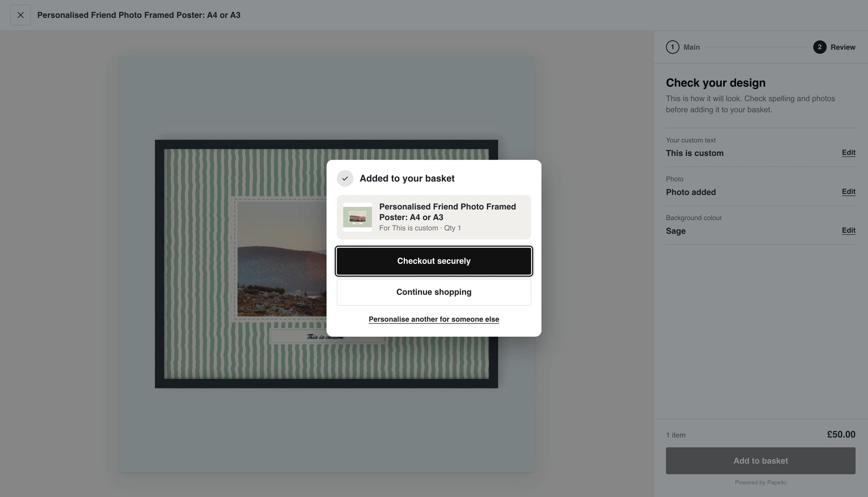Click 'For This is custom · Qty 1' text
The image size is (868, 497).
click(x=420, y=228)
